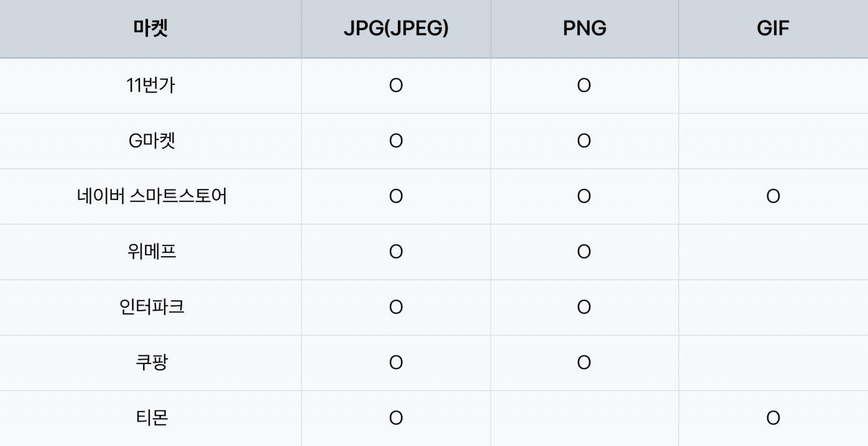This screenshot has height=446, width=868.
Task: Click the JPG(JPEG) column header
Action: tap(396, 28)
